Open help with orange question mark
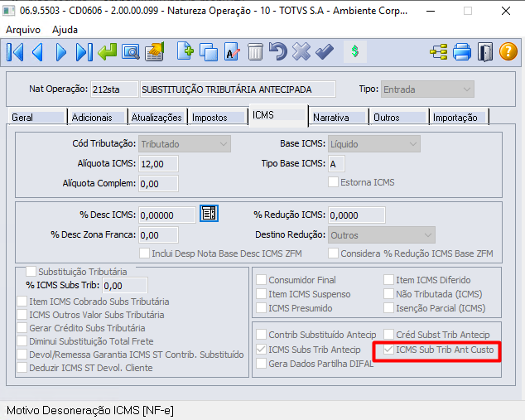Viewport: 525px width, 420px height. click(508, 51)
